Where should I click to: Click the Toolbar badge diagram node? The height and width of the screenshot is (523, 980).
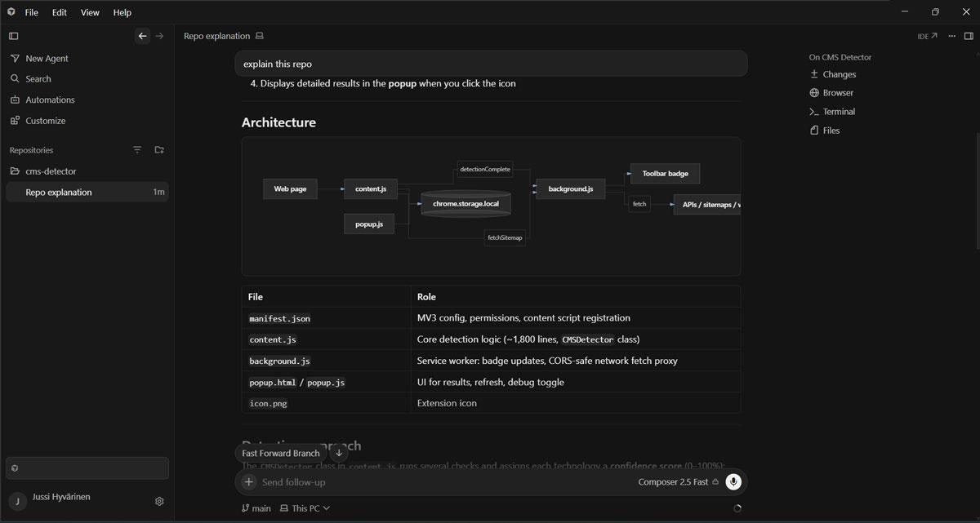(x=665, y=174)
